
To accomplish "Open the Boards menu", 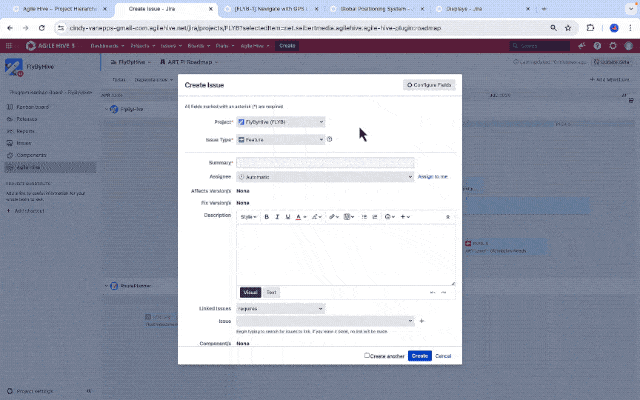I will (x=198, y=46).
